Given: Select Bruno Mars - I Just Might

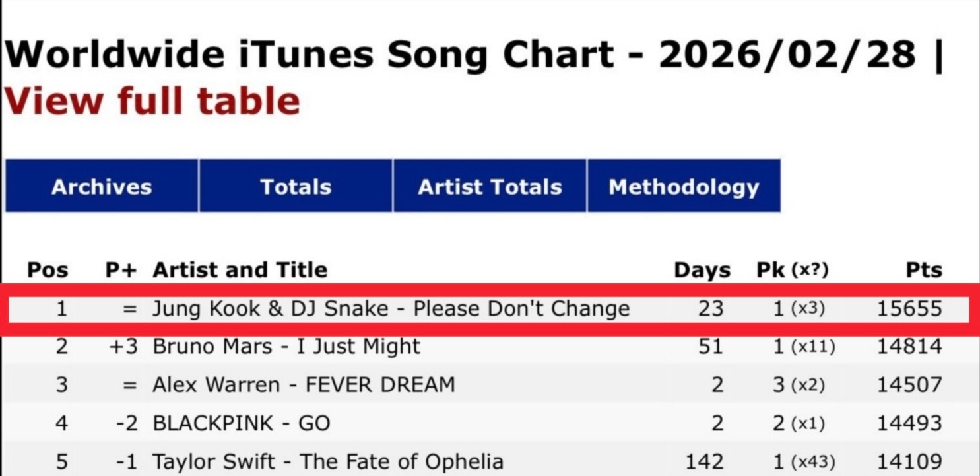Looking at the screenshot, I should tap(286, 347).
